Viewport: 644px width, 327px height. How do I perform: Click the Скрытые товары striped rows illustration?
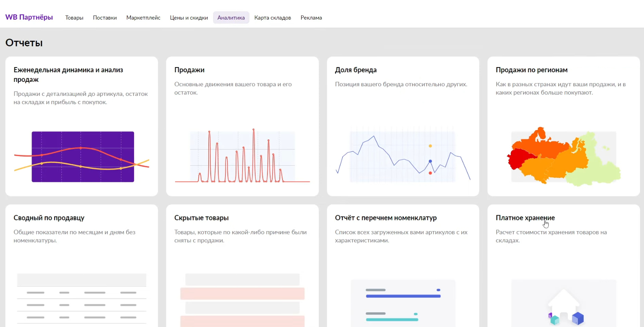[x=242, y=299]
